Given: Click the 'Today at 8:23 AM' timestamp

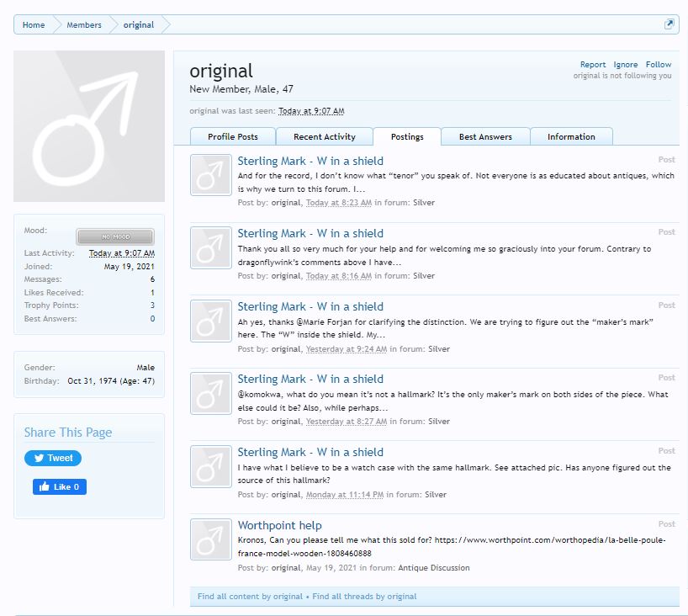Looking at the screenshot, I should (339, 203).
